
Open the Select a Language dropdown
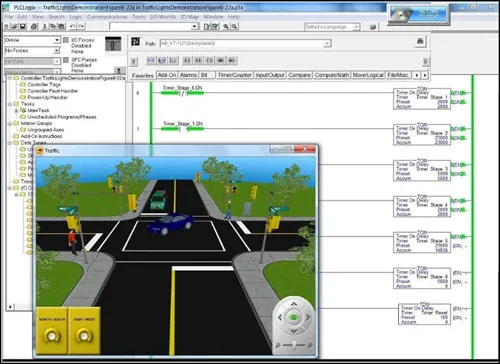356,27
